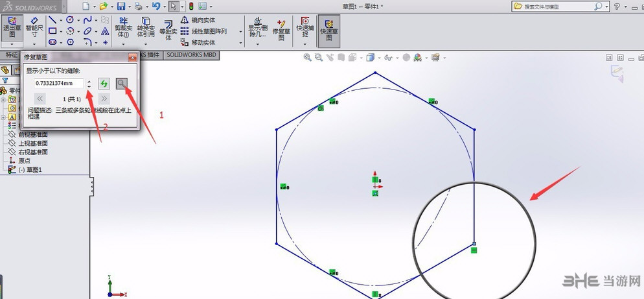
Task: Click Zoom to Fit view icon
Action: [307, 58]
